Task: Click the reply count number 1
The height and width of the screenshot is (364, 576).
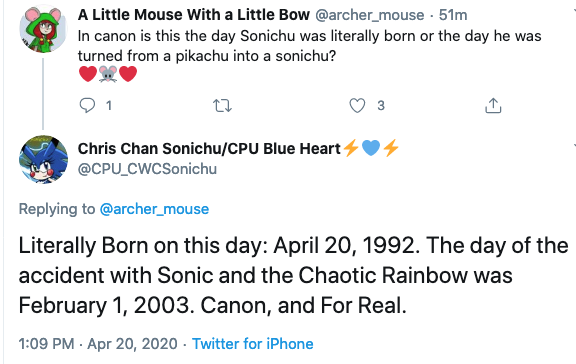Action: 109,106
